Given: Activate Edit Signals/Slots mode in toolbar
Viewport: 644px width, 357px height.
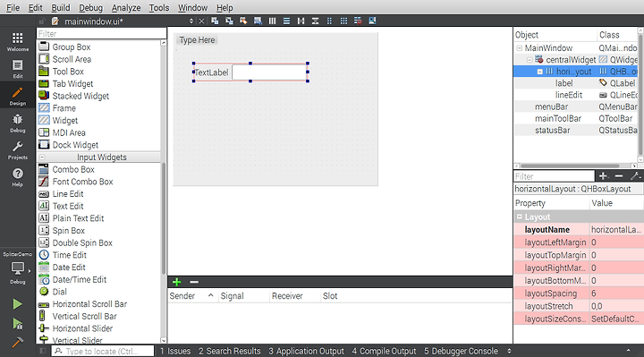Looking at the screenshot, I should point(229,21).
